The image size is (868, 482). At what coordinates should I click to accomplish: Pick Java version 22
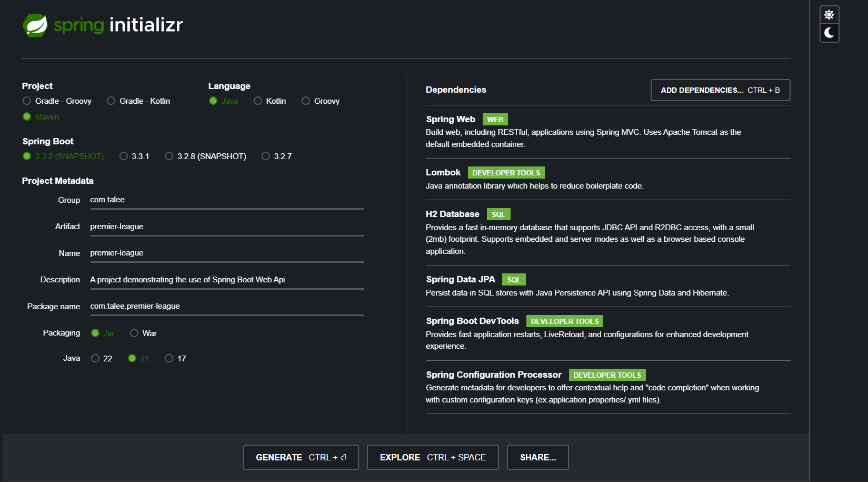102,359
